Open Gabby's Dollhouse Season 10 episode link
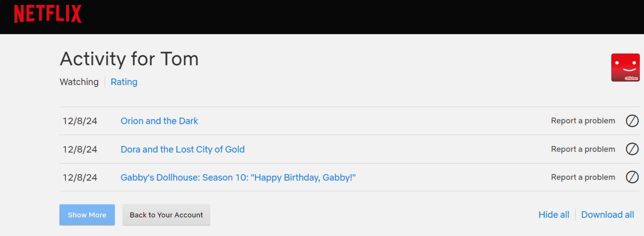This screenshot has height=236, width=644. tap(238, 177)
